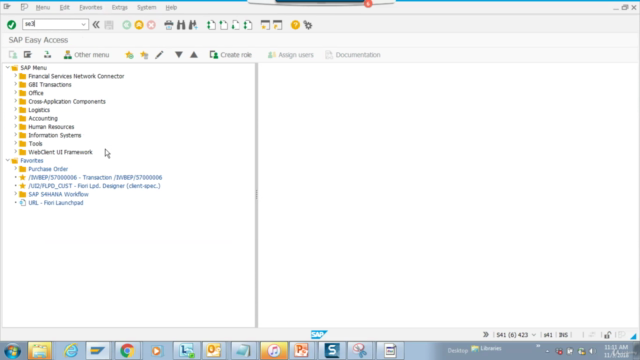
Task: Expand status bar with double-chevron icon
Action: [x=486, y=335]
